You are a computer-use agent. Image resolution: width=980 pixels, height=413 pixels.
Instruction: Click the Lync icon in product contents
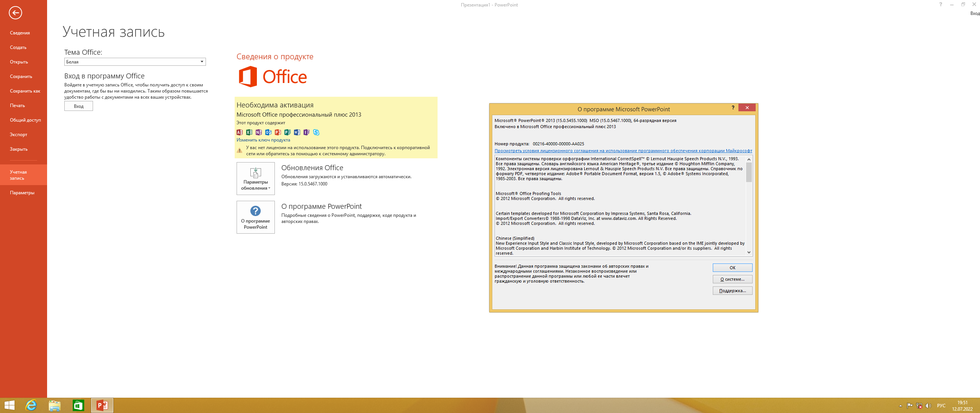click(316, 132)
